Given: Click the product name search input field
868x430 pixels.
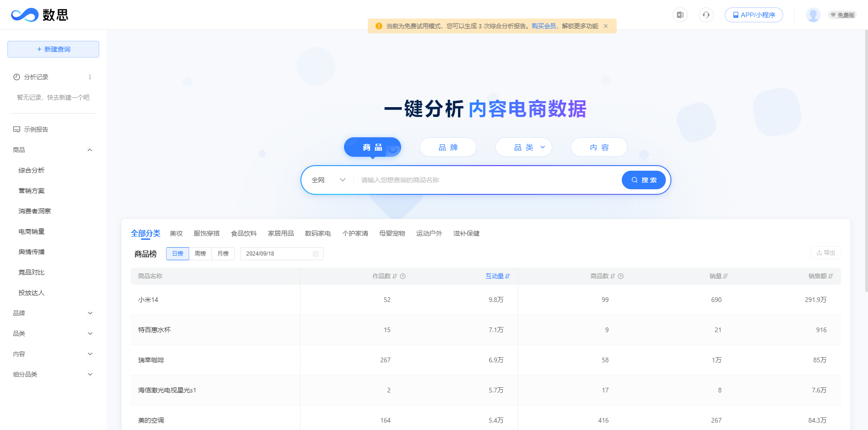Looking at the screenshot, I should [488, 180].
